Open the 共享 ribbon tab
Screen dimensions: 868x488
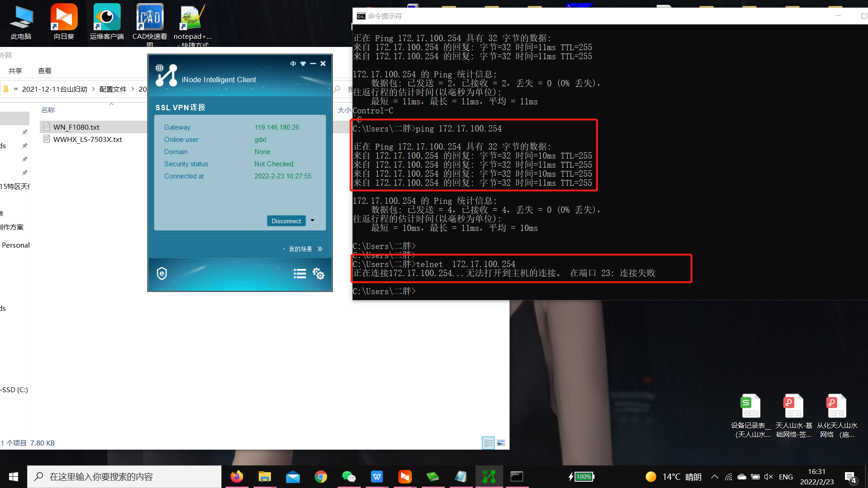[15, 70]
